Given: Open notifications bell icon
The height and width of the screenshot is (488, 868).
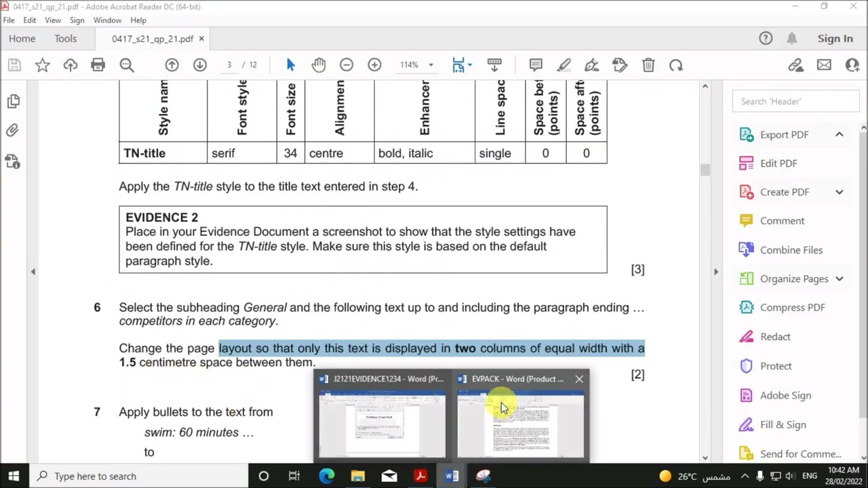Looking at the screenshot, I should pos(792,39).
